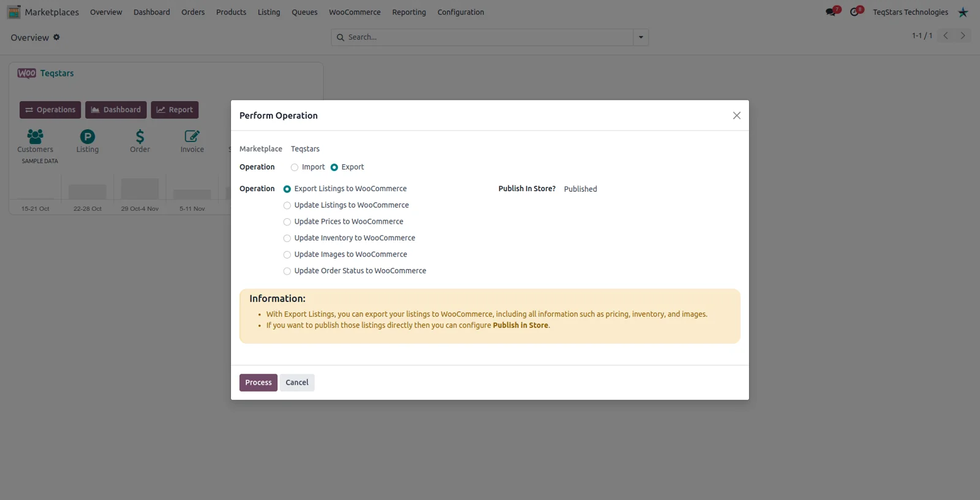
Task: Choose Update Inventory to WooCommerce
Action: pos(287,238)
